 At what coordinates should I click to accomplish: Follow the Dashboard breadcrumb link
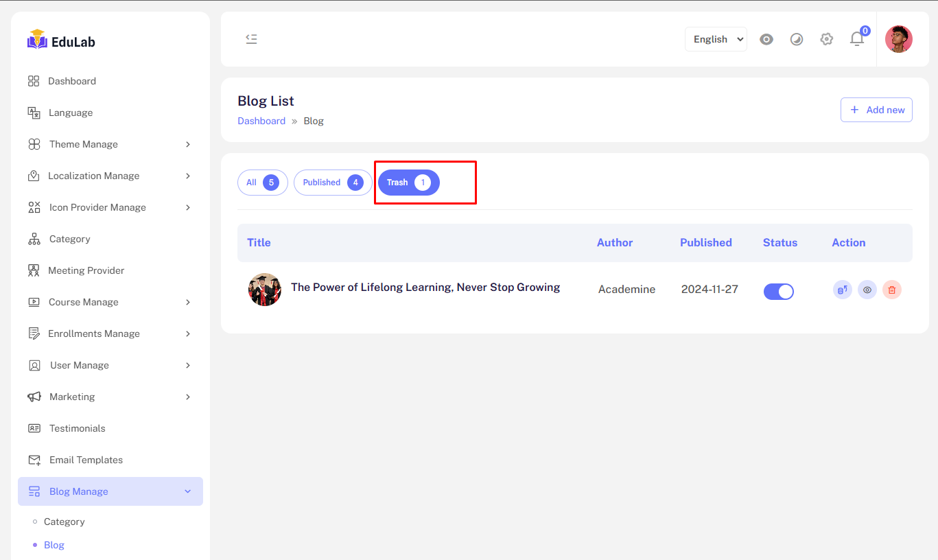click(x=261, y=121)
